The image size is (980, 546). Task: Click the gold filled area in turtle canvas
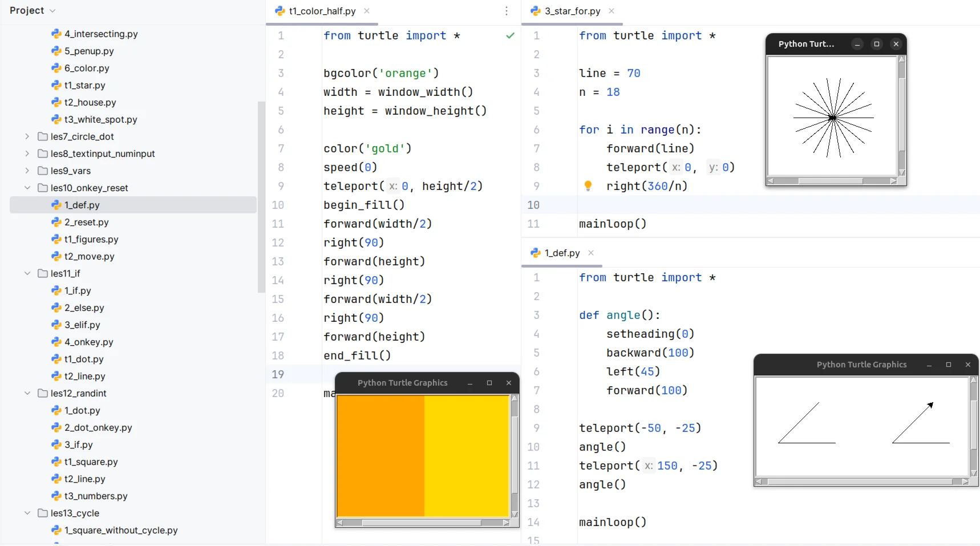466,455
